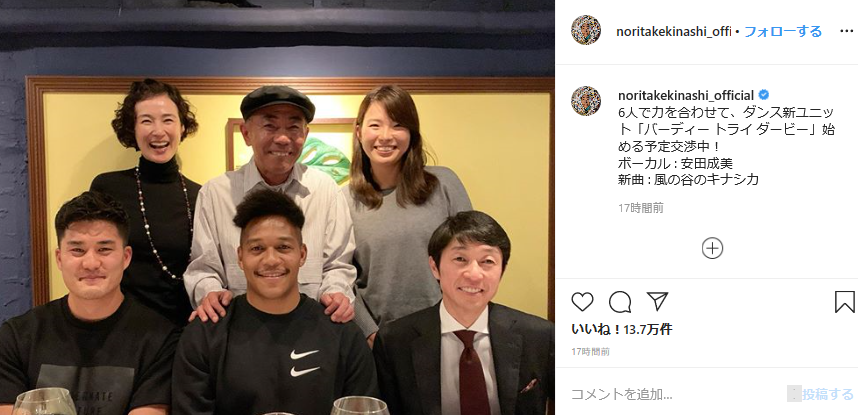Viewport: 858px width, 415px height.
Task: Click the heart like icon
Action: click(x=582, y=302)
